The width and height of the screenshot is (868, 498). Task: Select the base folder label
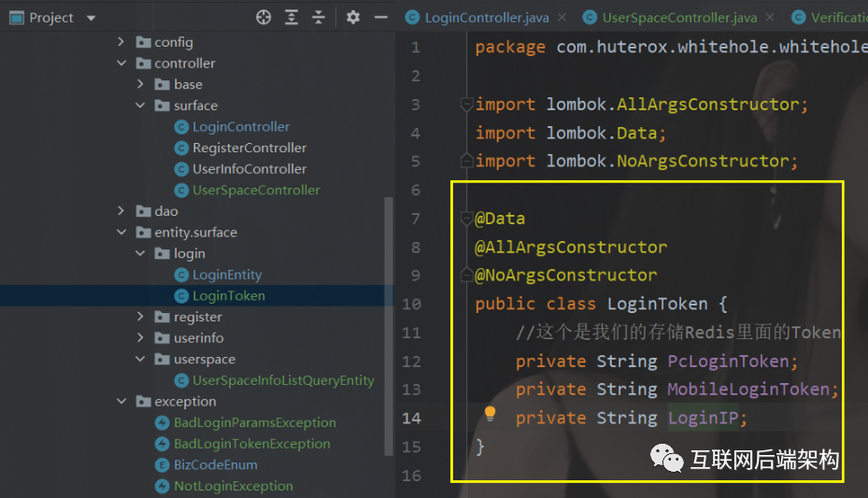[x=188, y=85]
